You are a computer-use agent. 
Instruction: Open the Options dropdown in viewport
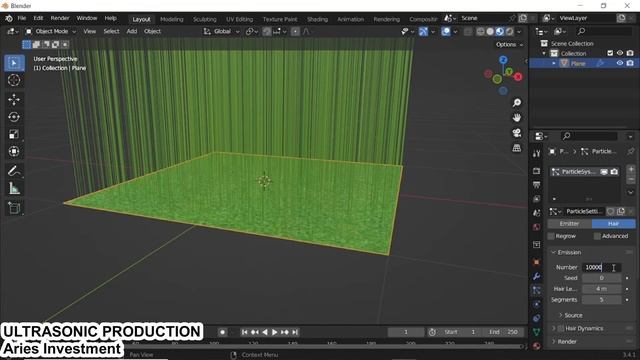pyautogui.click(x=509, y=44)
